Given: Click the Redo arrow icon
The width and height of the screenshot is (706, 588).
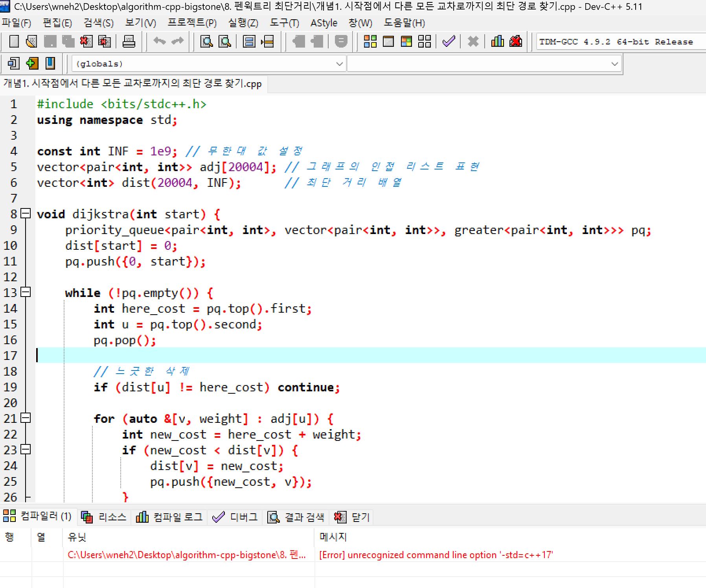Looking at the screenshot, I should pyautogui.click(x=177, y=41).
